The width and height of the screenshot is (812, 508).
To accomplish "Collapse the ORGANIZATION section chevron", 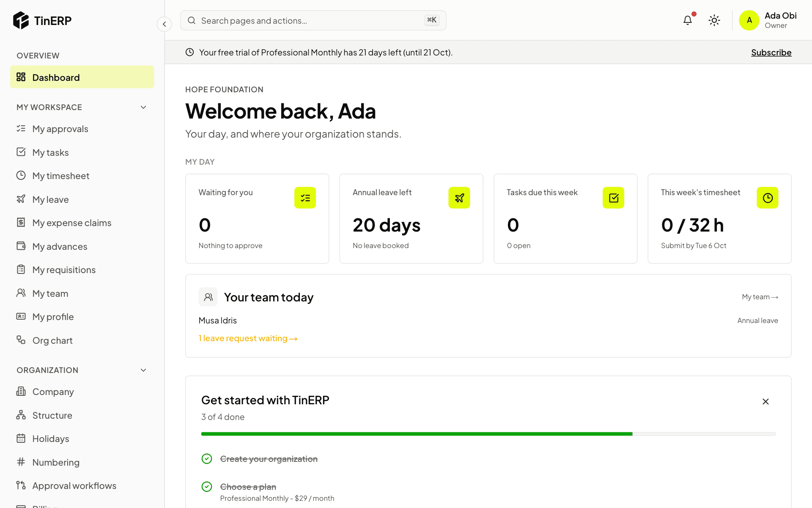I will [x=143, y=370].
